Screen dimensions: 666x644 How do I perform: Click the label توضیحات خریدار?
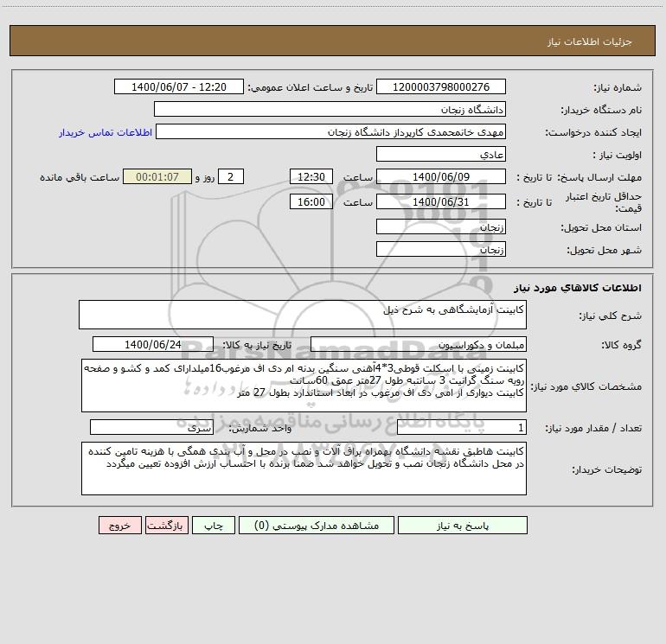(607, 469)
